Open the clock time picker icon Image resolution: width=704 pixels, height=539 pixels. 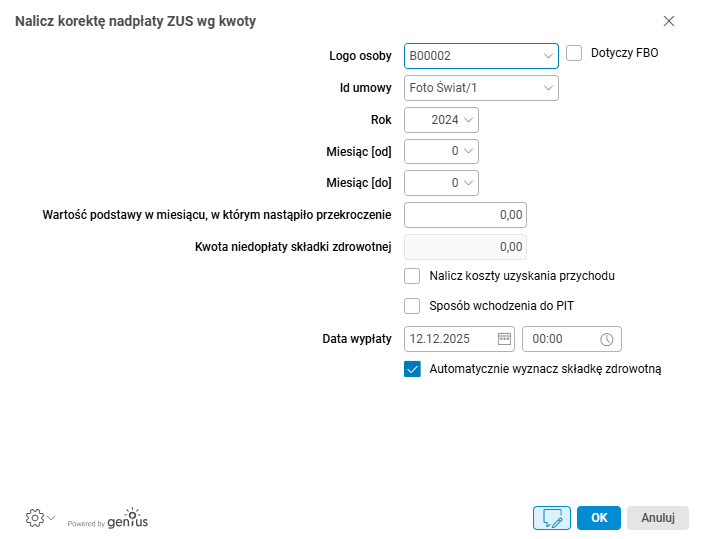click(607, 339)
